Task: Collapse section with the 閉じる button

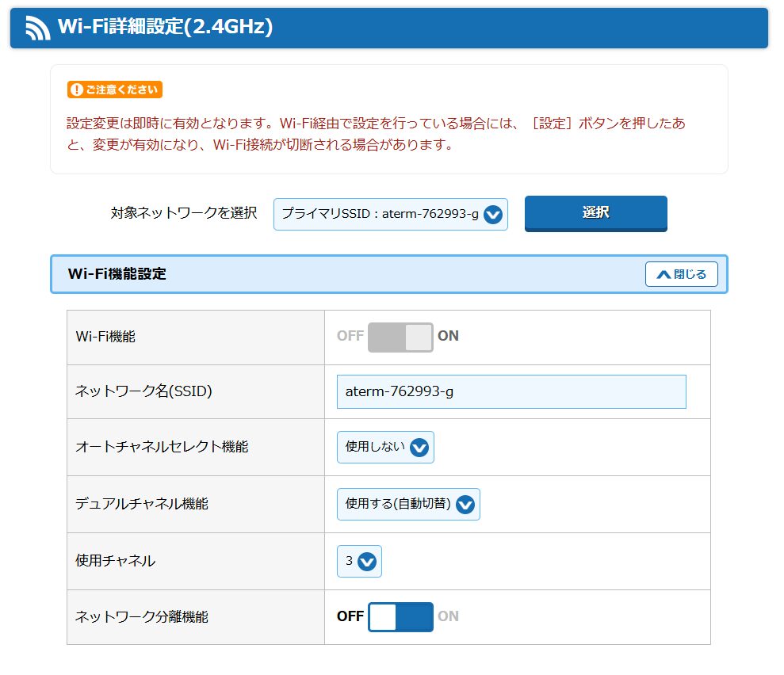Action: click(x=682, y=274)
